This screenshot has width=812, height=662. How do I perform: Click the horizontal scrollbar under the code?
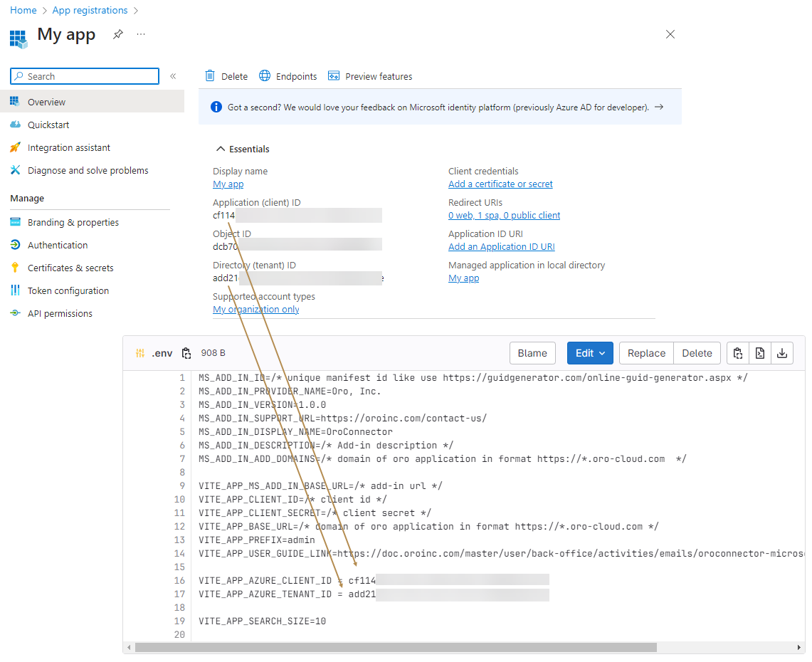(x=395, y=647)
